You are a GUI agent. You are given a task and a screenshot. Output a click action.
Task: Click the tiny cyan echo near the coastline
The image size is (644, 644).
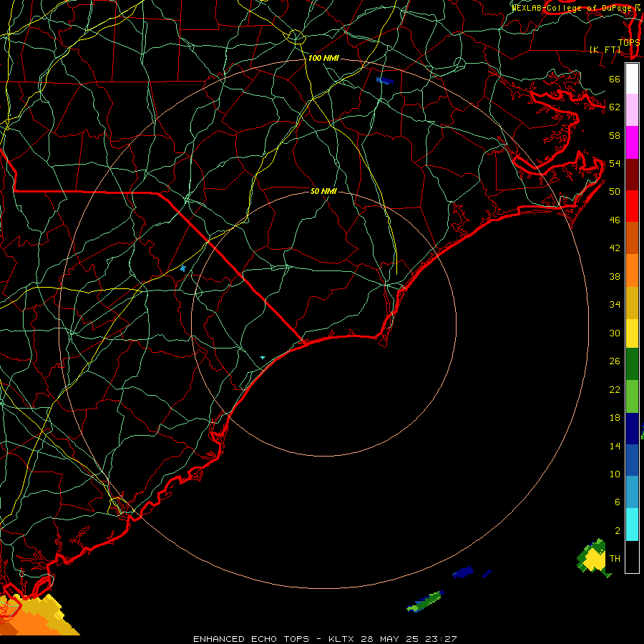pos(263,358)
